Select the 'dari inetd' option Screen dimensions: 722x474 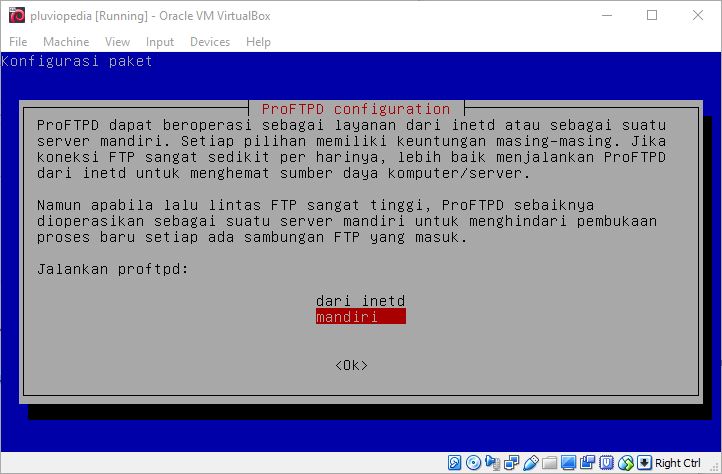coord(361,301)
